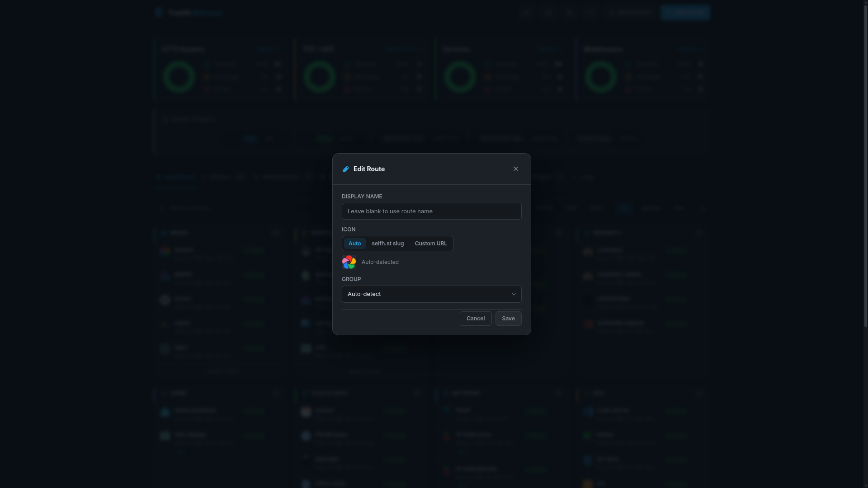
Task: Click the chevron inside the Group selector
Action: pos(514,294)
